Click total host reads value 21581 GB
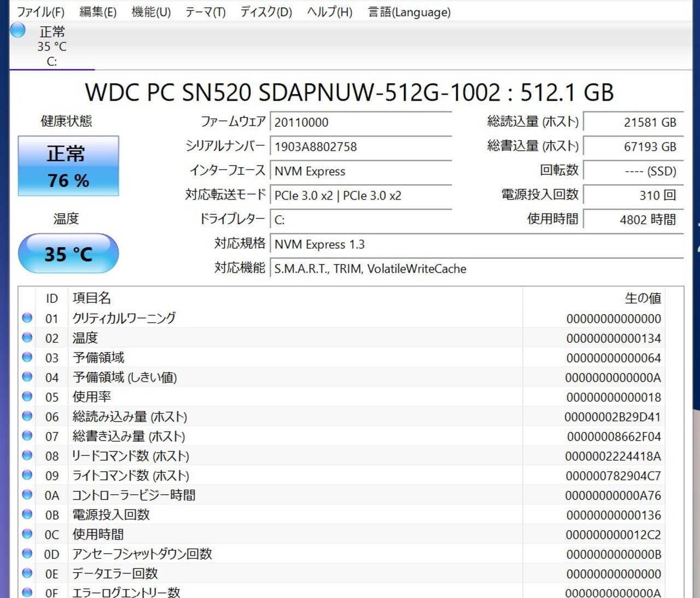The height and width of the screenshot is (598, 700). pyautogui.click(x=633, y=122)
